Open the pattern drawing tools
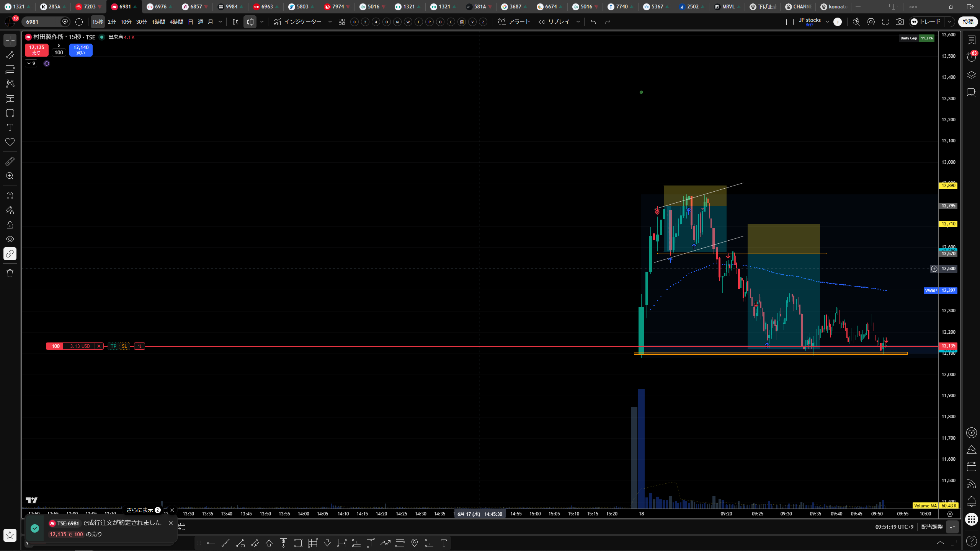The image size is (980, 551). coord(10,83)
